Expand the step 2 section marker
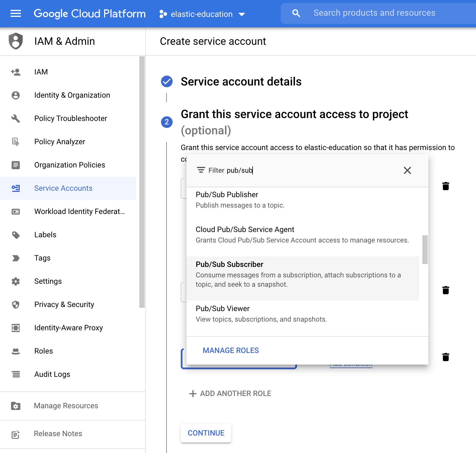The width and height of the screenshot is (476, 453). (x=167, y=122)
